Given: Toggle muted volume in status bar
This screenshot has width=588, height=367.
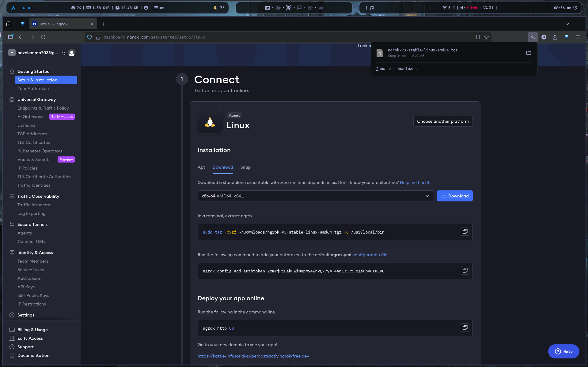Looking at the screenshot, I should click(469, 8).
